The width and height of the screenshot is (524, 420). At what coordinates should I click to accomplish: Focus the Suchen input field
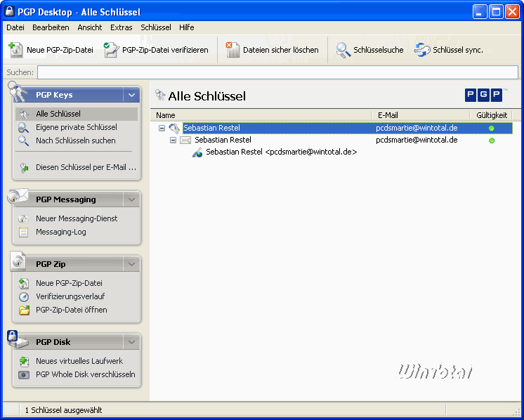click(277, 72)
